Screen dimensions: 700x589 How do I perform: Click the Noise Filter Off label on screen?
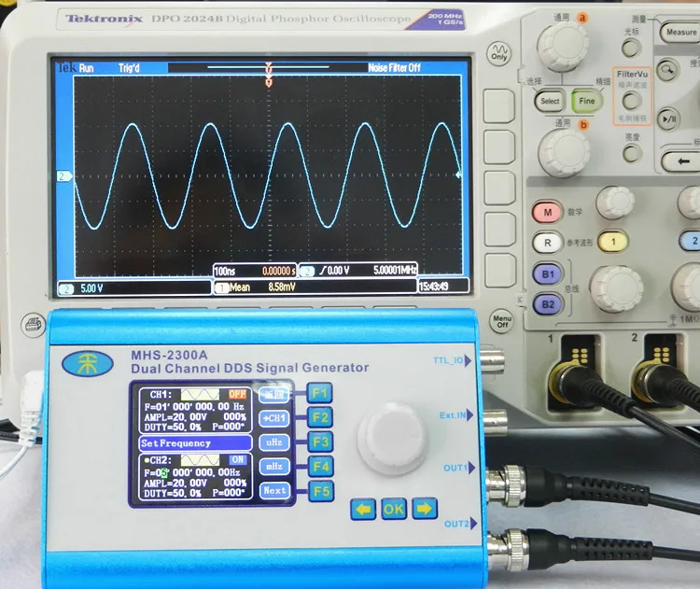(x=394, y=68)
